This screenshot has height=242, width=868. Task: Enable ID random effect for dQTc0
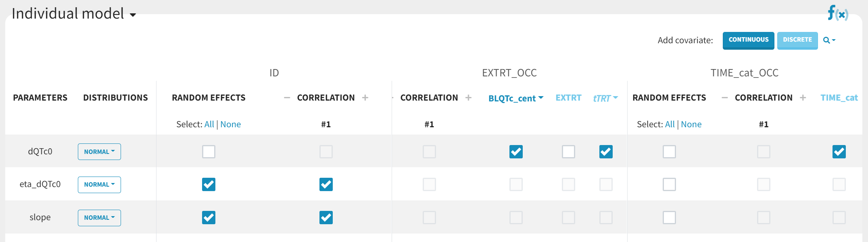(x=209, y=152)
